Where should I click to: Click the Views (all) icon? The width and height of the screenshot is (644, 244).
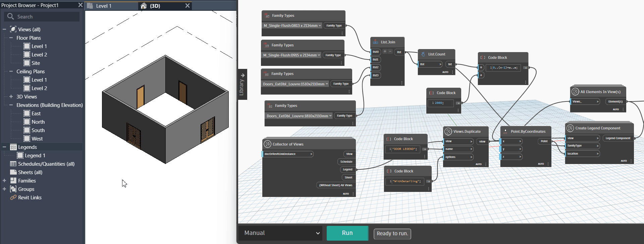13,29
